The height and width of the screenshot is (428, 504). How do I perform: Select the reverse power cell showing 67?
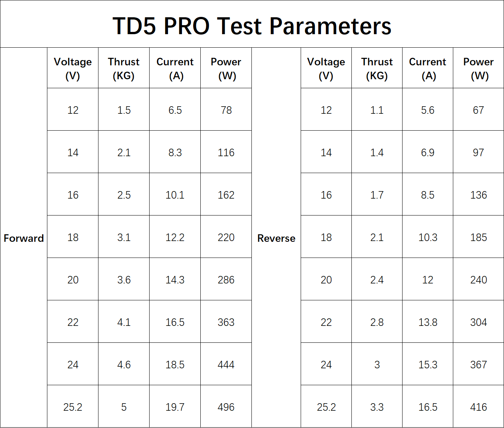coord(478,110)
